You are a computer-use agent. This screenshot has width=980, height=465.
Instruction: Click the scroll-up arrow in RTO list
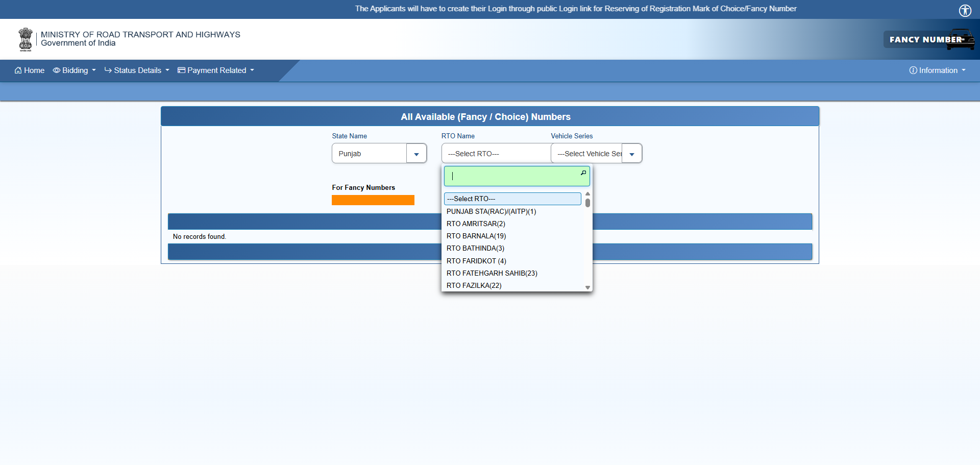587,194
